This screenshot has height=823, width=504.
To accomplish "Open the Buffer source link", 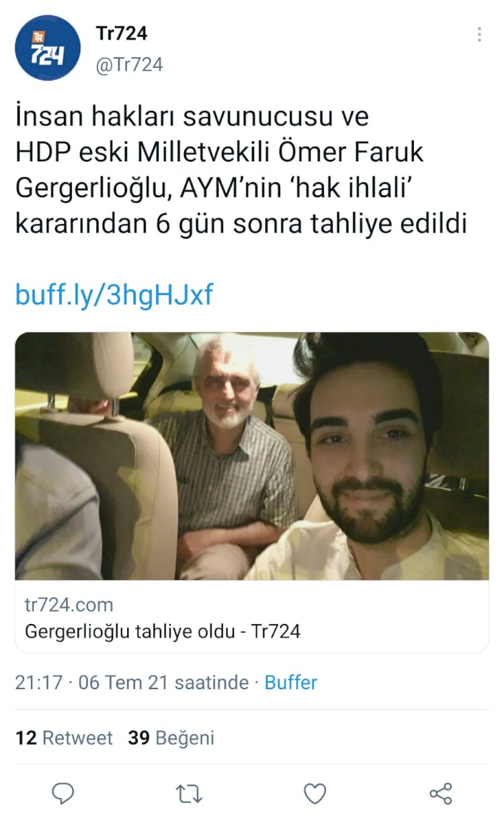I will [291, 683].
